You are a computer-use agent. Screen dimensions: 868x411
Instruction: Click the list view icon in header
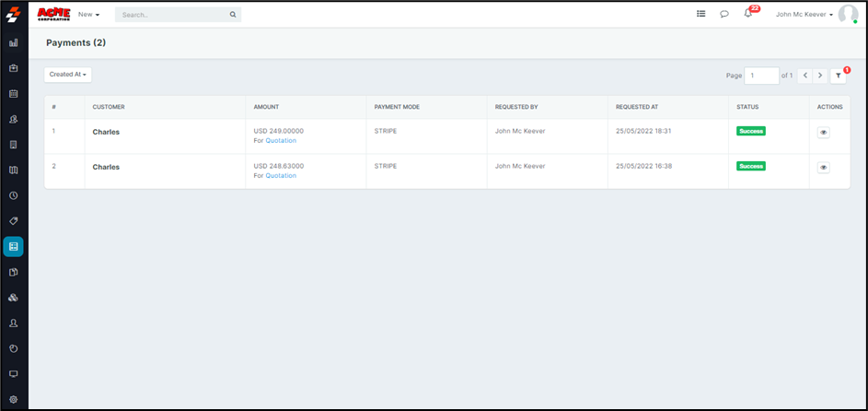point(700,14)
